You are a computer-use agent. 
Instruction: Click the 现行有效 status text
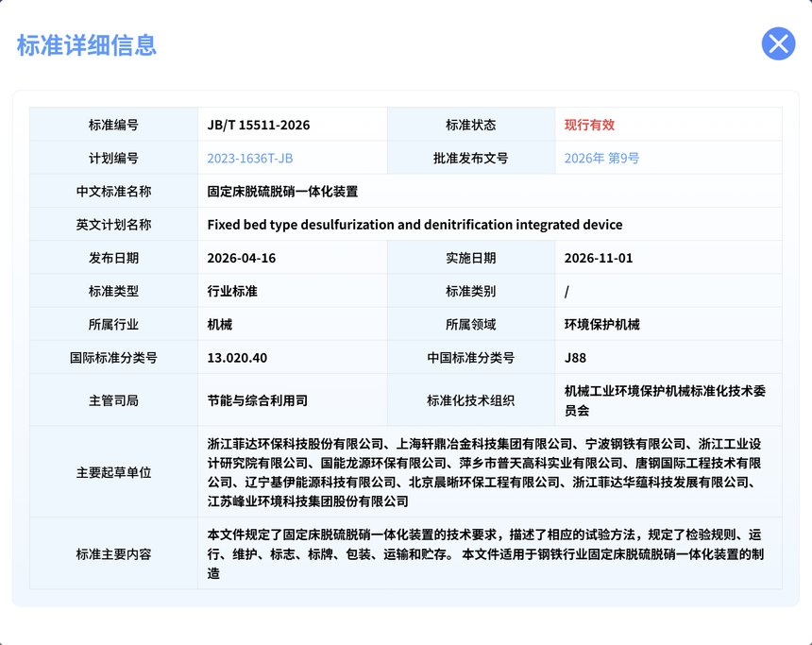589,126
